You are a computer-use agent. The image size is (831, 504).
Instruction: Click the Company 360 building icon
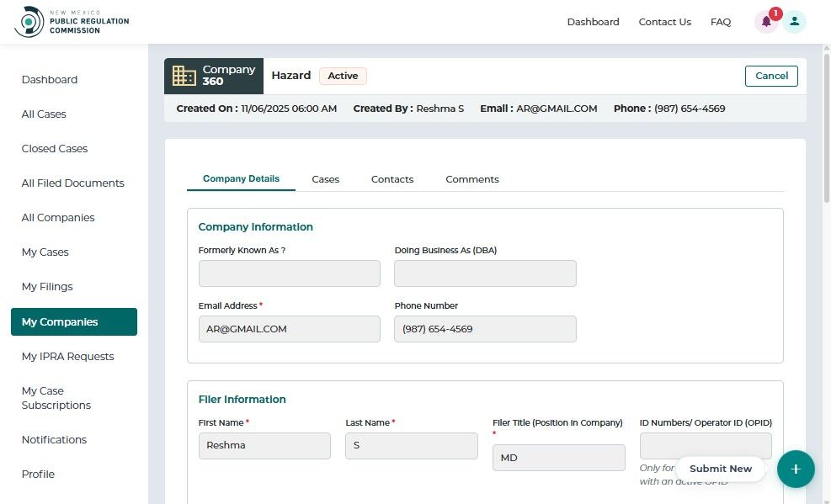(184, 76)
